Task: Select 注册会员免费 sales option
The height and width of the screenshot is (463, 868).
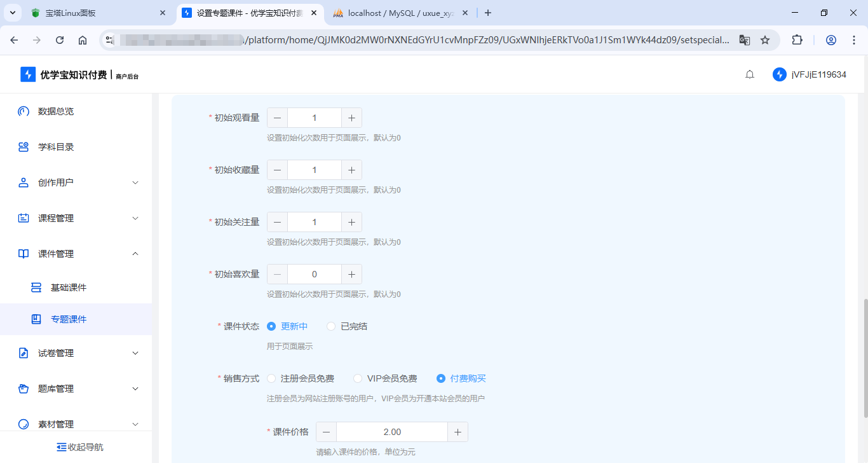Action: tap(271, 378)
